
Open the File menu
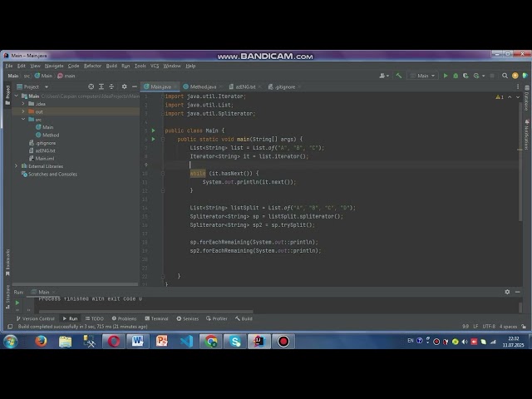[x=9, y=66]
